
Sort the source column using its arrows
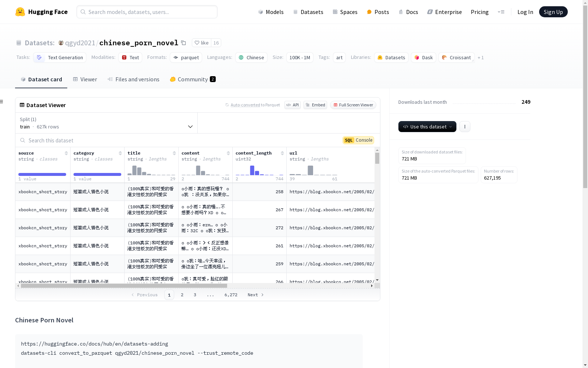pos(66,153)
